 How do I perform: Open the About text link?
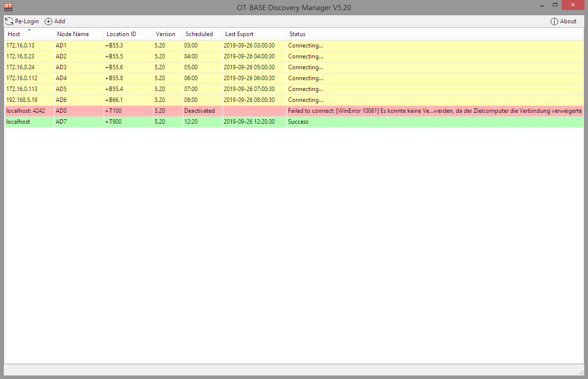(568, 21)
